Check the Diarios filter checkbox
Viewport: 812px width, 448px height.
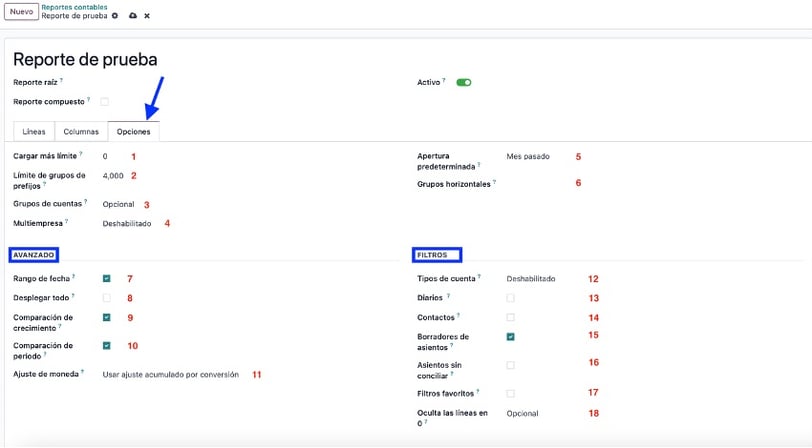coord(511,298)
